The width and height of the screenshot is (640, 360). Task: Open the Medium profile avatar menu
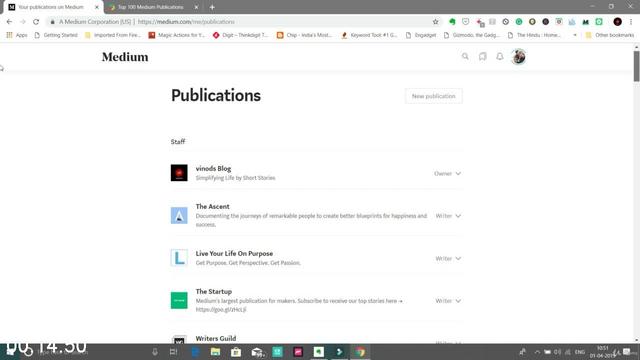[518, 56]
